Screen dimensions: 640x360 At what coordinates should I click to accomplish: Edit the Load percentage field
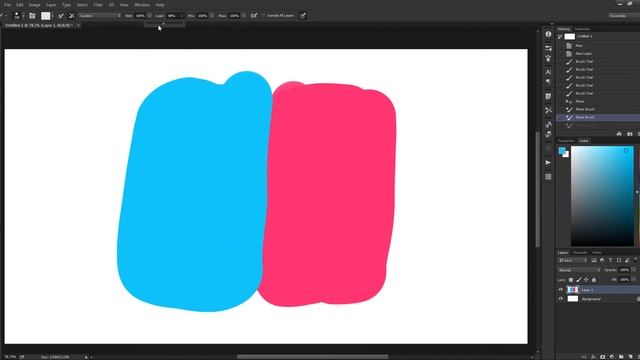coord(172,16)
